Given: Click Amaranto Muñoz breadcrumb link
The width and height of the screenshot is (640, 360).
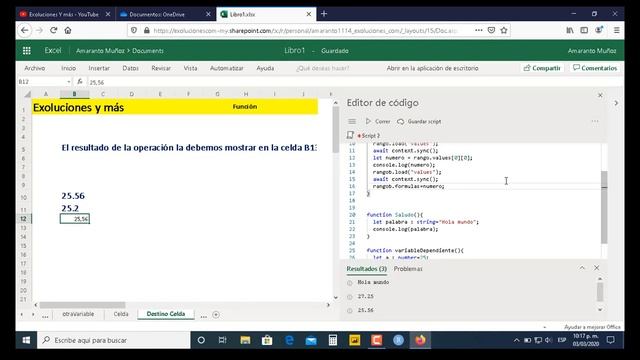Looking at the screenshot, I should pos(100,51).
